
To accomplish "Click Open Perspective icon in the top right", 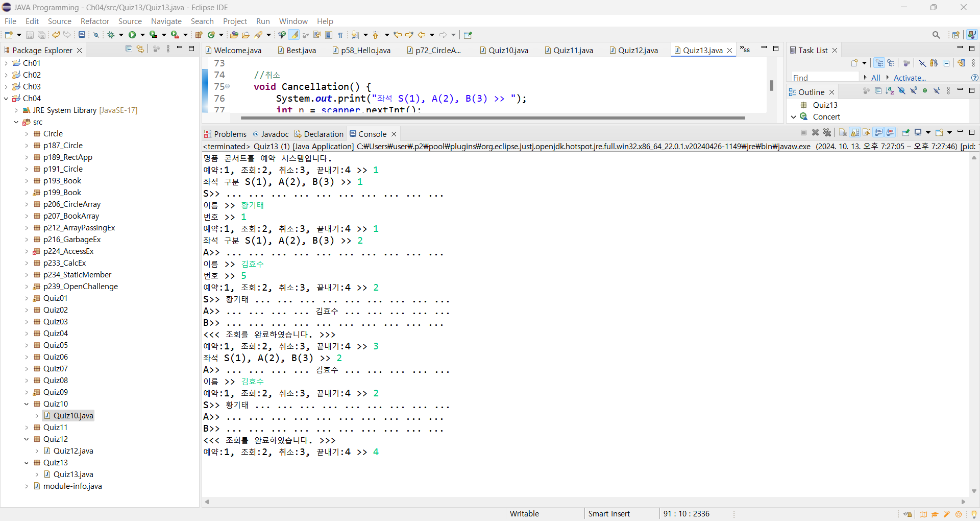I will [955, 35].
